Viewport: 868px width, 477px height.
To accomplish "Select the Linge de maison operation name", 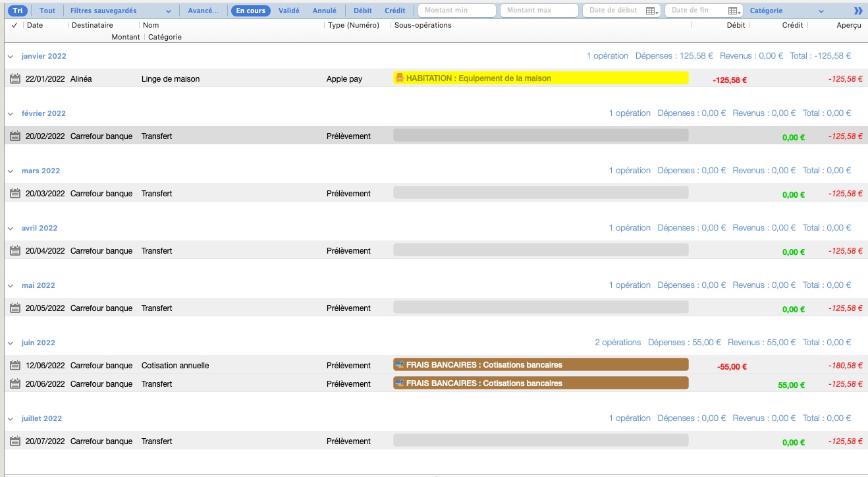I will pyautogui.click(x=171, y=79).
